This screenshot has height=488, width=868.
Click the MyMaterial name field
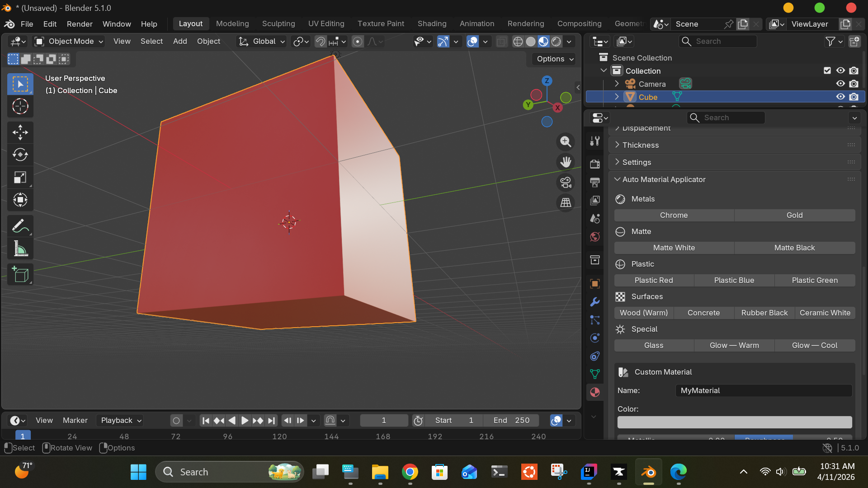763,390
